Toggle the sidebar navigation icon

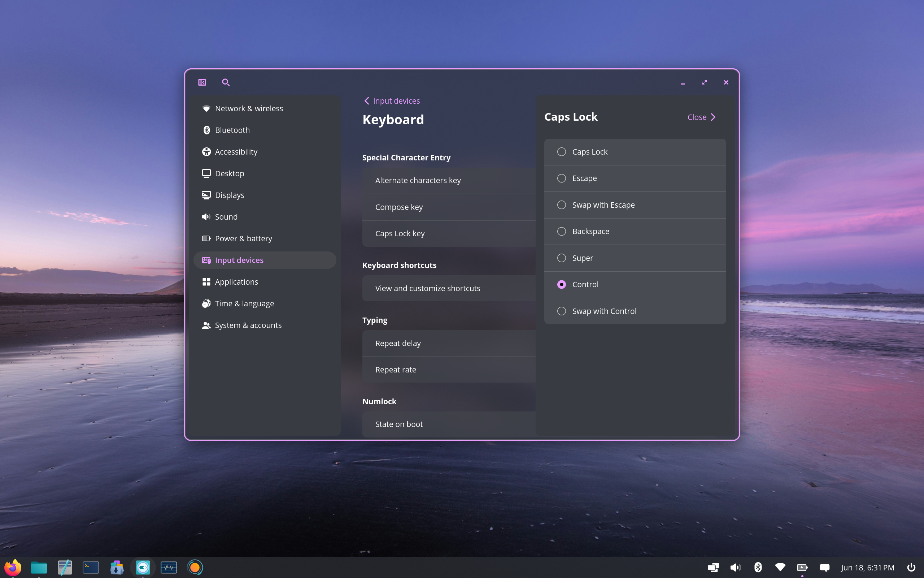pos(202,82)
